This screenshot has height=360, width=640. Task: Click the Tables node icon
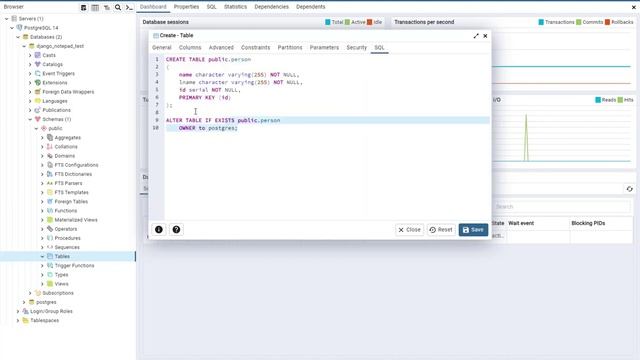50,256
